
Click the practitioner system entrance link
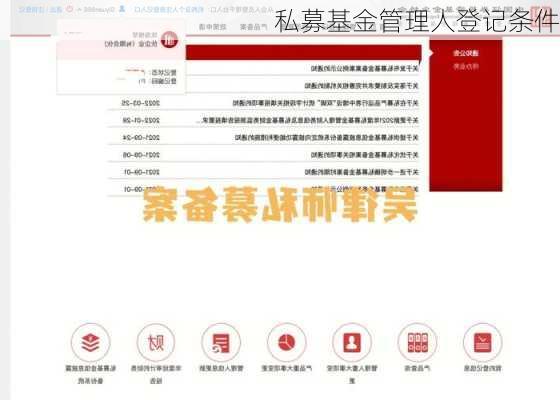coord(169,10)
